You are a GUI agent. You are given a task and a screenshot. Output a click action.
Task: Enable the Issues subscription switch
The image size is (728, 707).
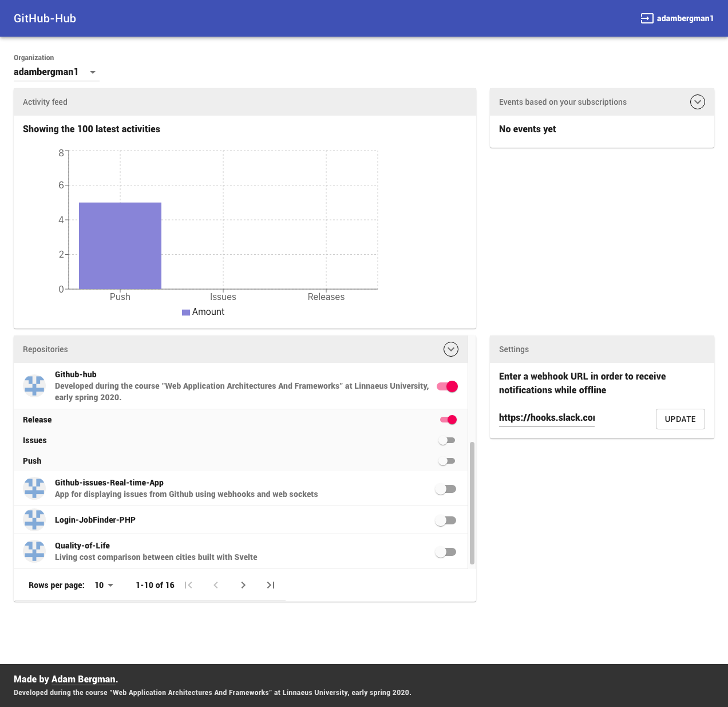click(447, 440)
